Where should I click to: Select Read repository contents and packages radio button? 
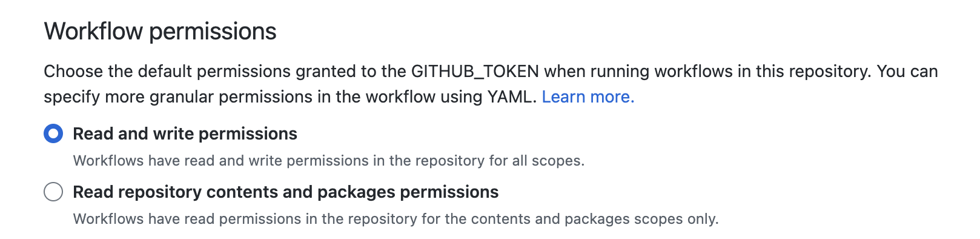(53, 192)
